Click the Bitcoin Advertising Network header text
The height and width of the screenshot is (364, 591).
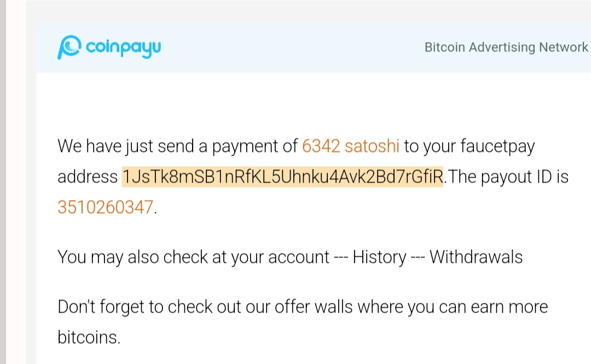506,47
